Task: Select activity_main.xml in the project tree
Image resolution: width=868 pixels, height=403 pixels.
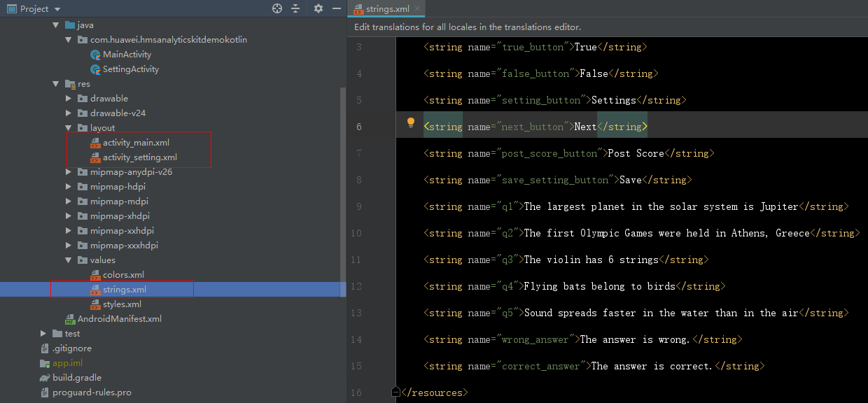Action: (x=136, y=142)
